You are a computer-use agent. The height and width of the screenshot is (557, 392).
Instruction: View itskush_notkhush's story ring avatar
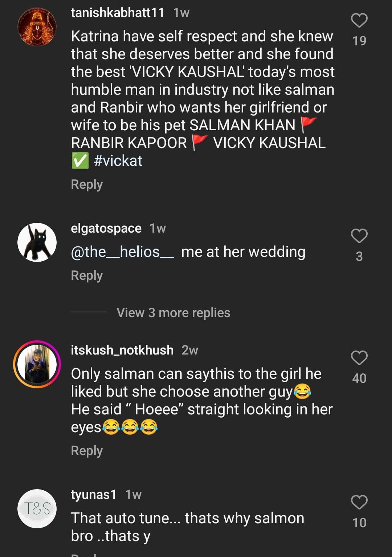coord(37,364)
